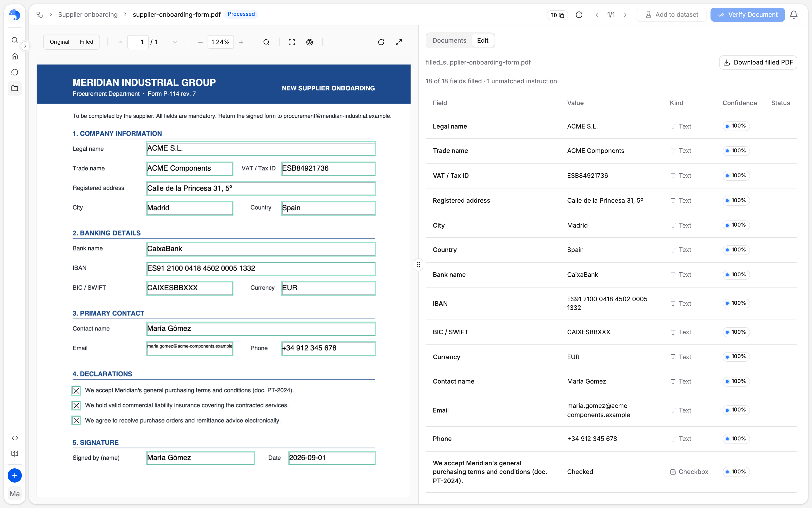
Task: Click the Processed status badge
Action: 241,14
